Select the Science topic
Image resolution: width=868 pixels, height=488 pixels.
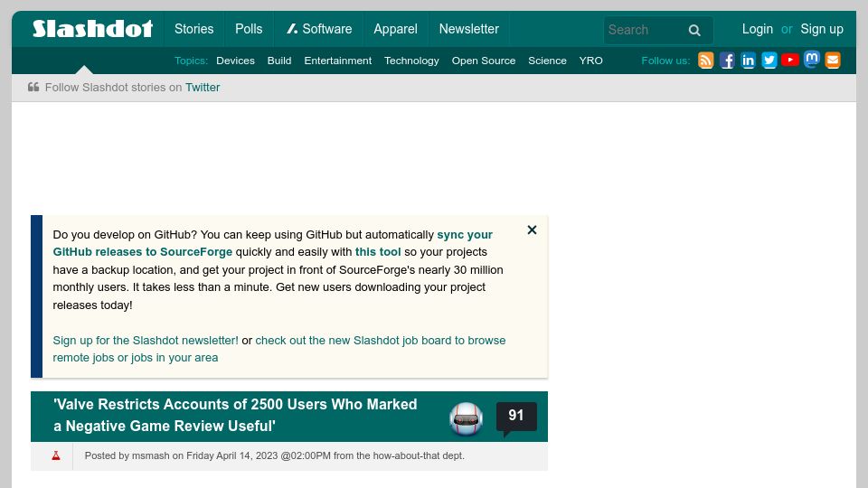(547, 61)
